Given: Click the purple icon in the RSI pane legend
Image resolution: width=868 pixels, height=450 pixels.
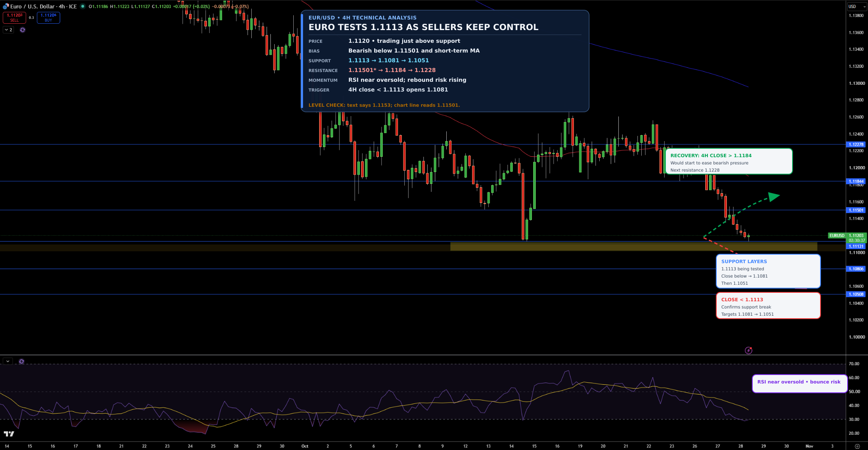Looking at the screenshot, I should tap(22, 361).
